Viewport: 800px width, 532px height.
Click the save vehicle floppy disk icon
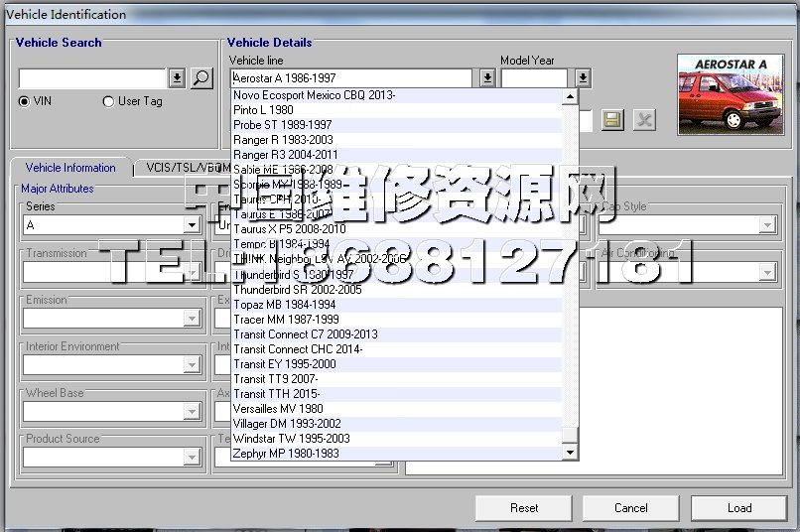(x=612, y=120)
